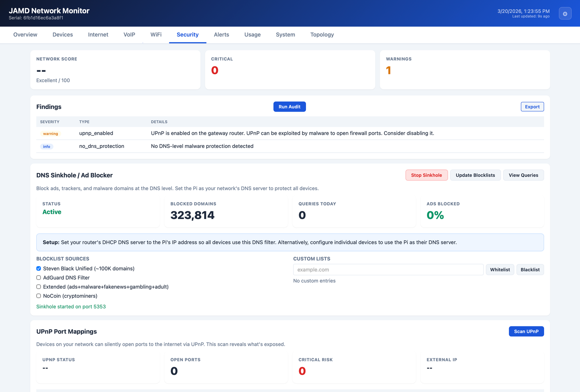Enable the AdGuard DNS Filter blocklist
This screenshot has height=392, width=580.
(x=38, y=277)
